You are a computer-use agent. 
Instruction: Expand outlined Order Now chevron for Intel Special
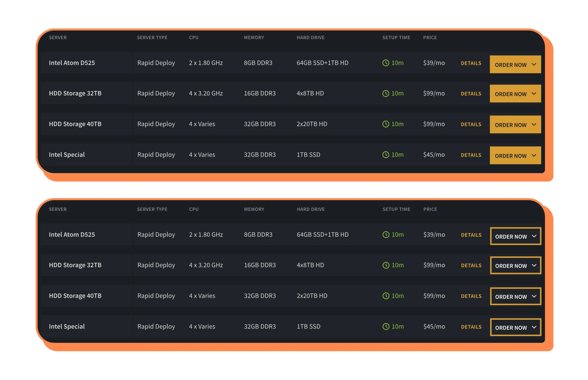pyautogui.click(x=534, y=327)
